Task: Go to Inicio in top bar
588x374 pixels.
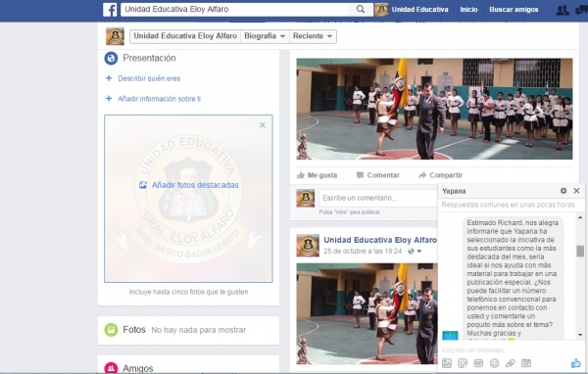Action: (x=468, y=10)
